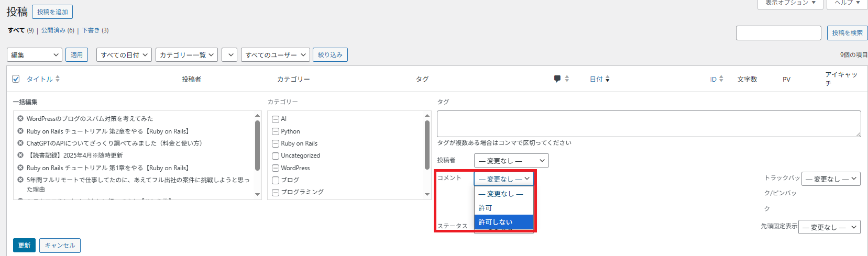Remove Ruby on Rails chapter 2 post from list

coord(20,131)
